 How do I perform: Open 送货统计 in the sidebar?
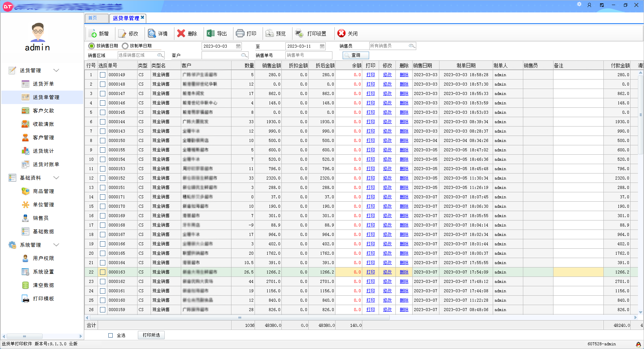pyautogui.click(x=43, y=151)
